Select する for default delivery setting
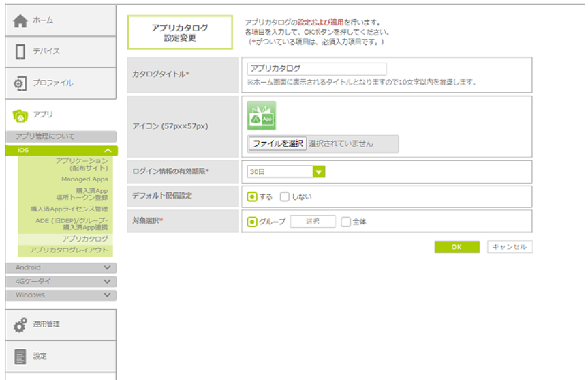The image size is (588, 380). (x=252, y=196)
